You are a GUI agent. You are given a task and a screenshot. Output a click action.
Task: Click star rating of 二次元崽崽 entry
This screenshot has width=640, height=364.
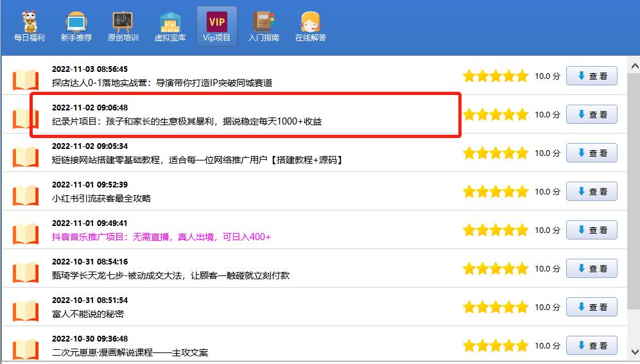[x=496, y=345]
